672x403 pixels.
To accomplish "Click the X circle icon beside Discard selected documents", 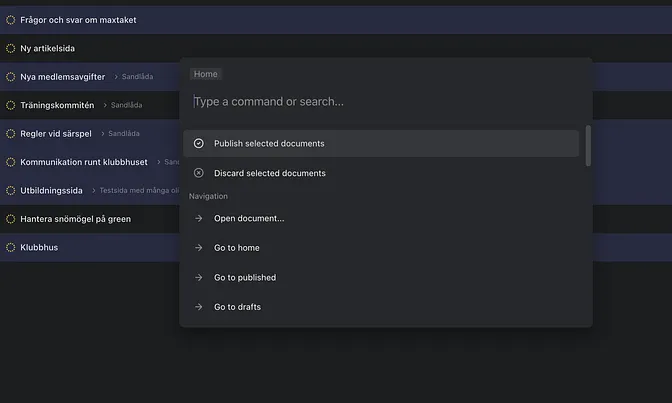I will pyautogui.click(x=198, y=173).
